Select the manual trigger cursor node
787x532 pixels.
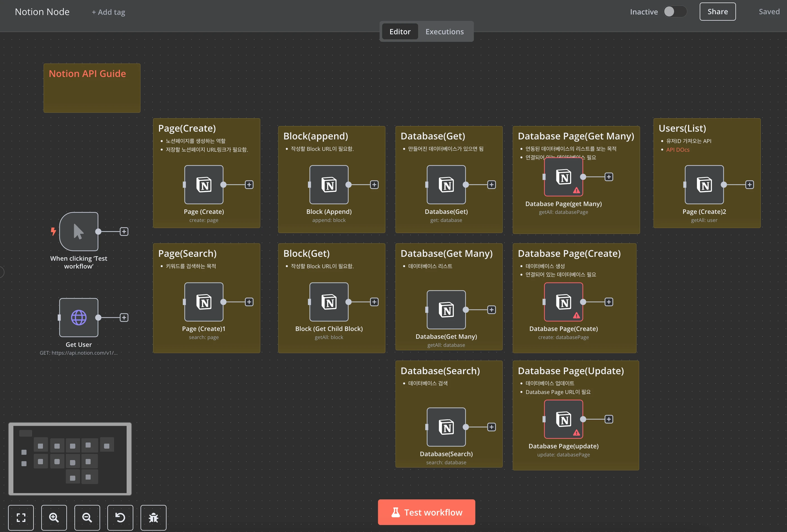[x=79, y=232]
